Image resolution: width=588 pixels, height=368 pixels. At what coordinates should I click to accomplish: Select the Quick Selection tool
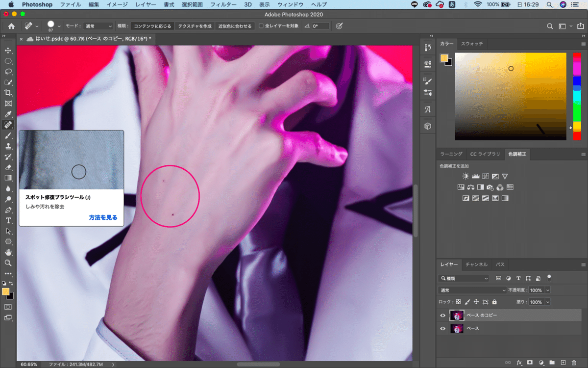point(8,82)
